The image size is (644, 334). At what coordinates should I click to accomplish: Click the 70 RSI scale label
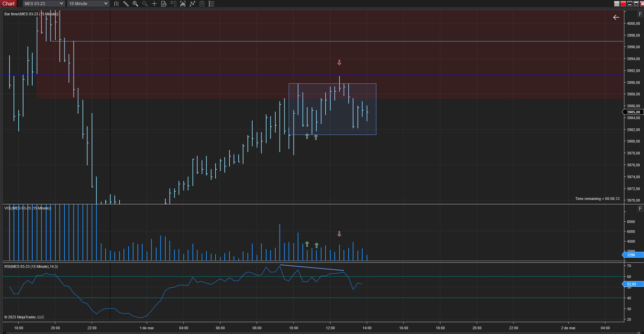pos(628,266)
